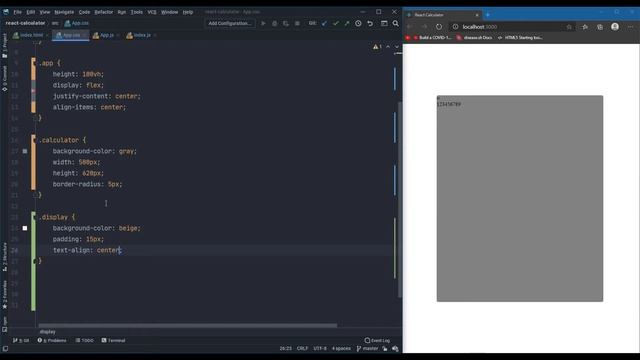
Task: Open the Terminal tool window
Action: pyautogui.click(x=113, y=340)
